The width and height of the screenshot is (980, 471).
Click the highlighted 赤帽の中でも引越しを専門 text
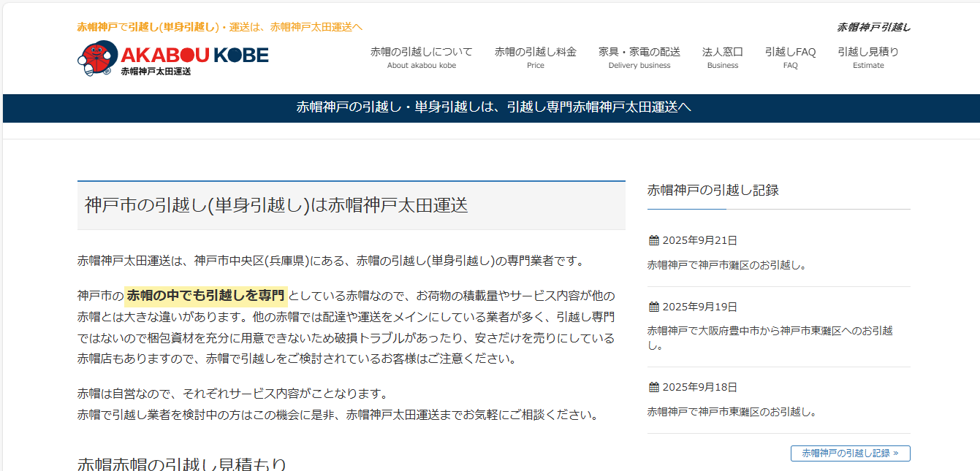(x=205, y=296)
